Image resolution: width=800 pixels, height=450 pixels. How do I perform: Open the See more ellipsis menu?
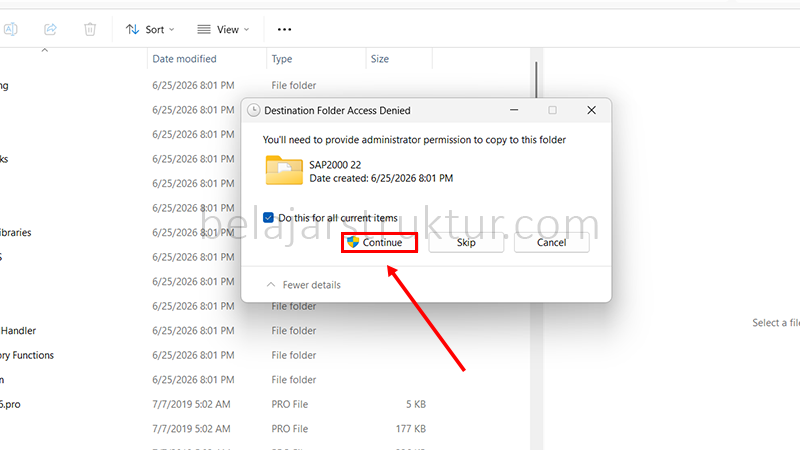click(284, 30)
